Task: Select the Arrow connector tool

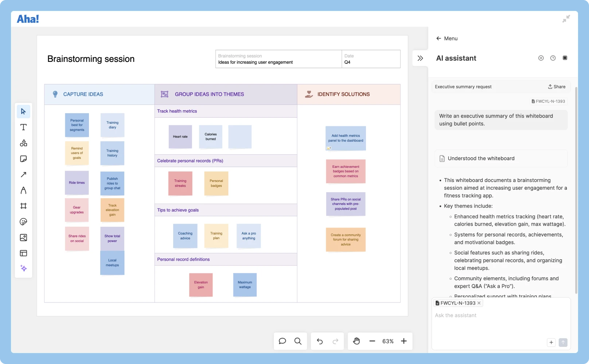Action: [23, 175]
